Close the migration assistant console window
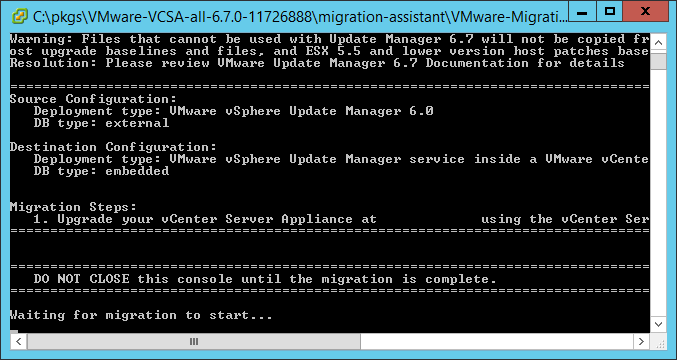 pos(645,11)
